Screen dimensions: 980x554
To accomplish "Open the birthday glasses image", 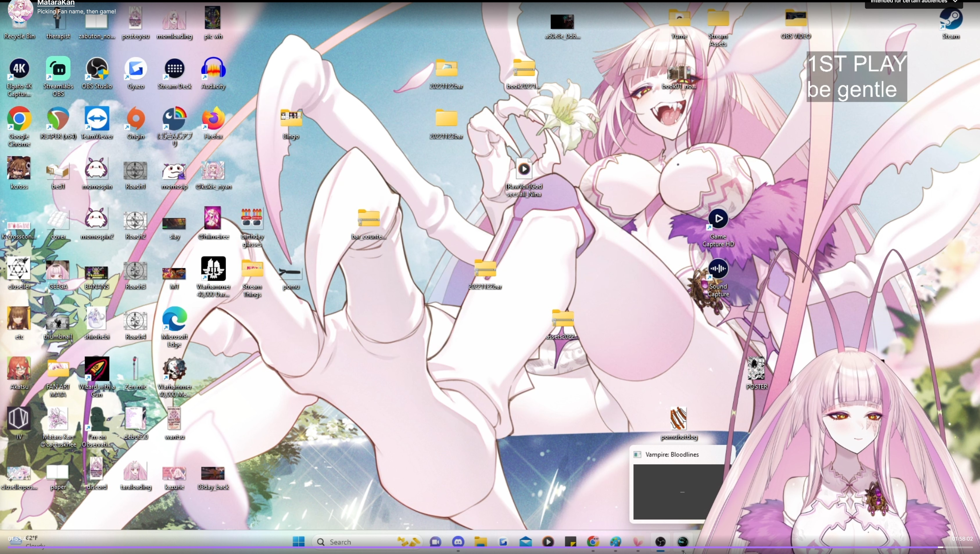I will 252,227.
